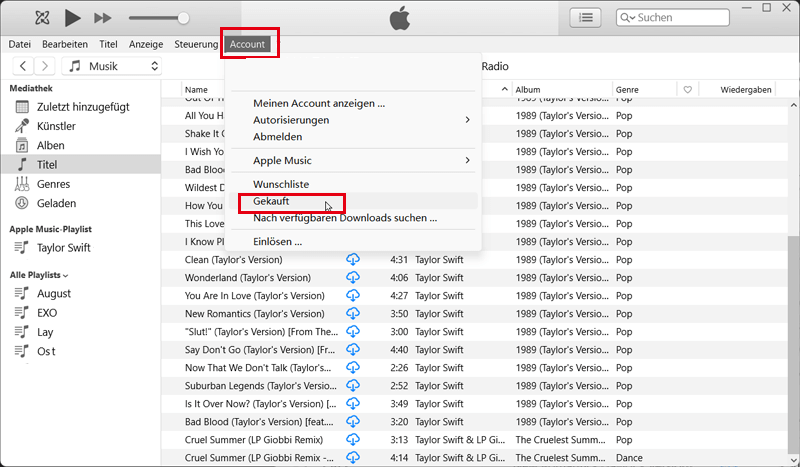The width and height of the screenshot is (800, 467).
Task: Download Clean (Taylor's Version) via cloud icon
Action: coord(353,260)
